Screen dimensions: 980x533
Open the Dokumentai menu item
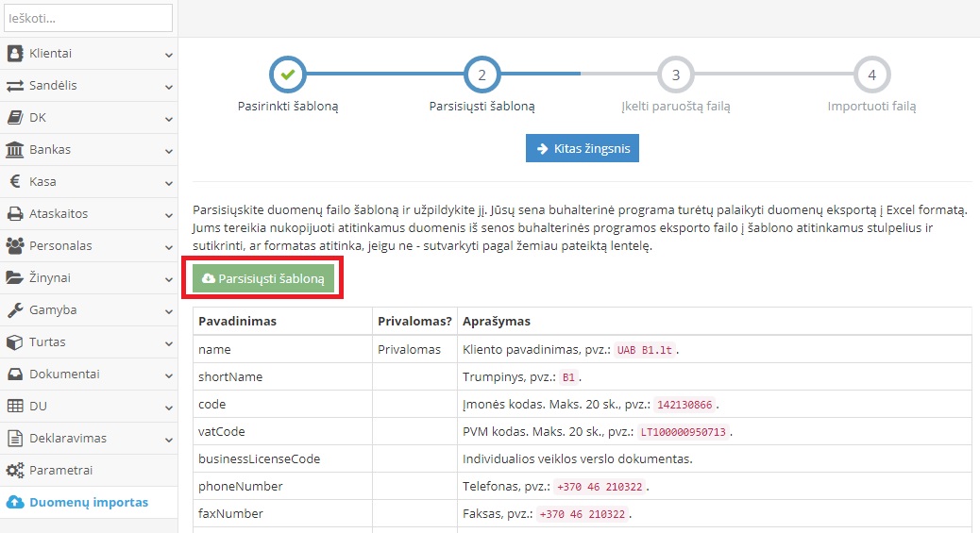click(x=64, y=375)
